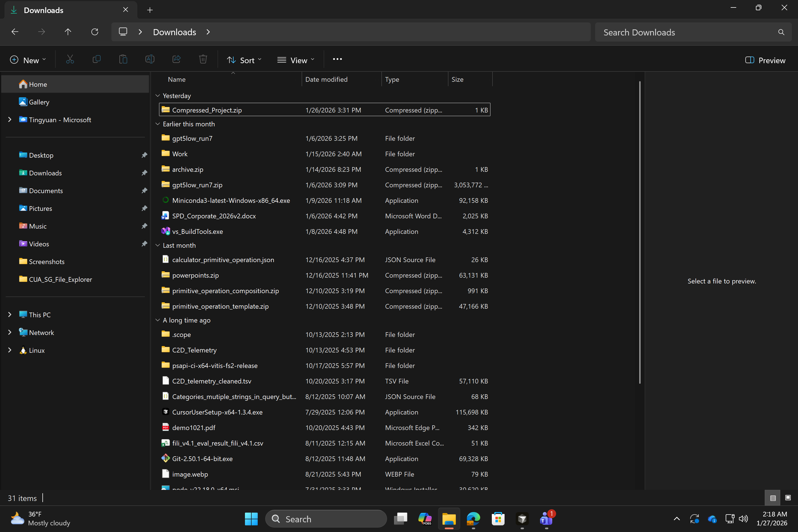The width and height of the screenshot is (798, 532).
Task: Switch to large thumbnails view in status bar
Action: pyautogui.click(x=788, y=498)
